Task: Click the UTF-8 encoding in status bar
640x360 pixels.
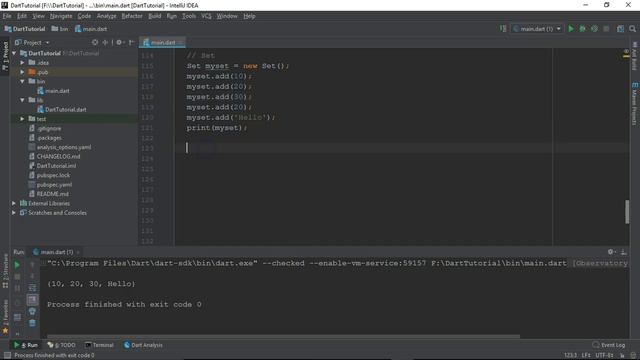Action: pyautogui.click(x=604, y=355)
